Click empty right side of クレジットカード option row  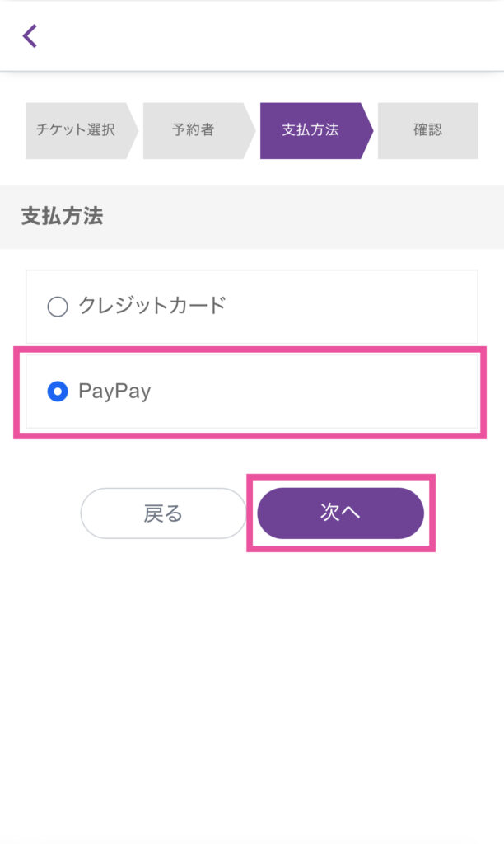(371, 307)
